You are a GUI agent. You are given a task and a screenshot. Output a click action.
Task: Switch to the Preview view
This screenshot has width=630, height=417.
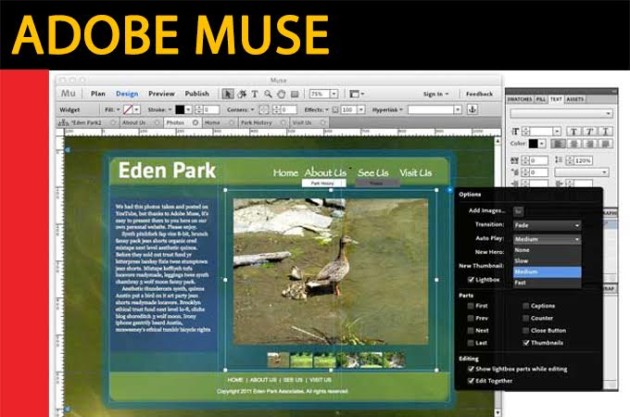tap(162, 94)
